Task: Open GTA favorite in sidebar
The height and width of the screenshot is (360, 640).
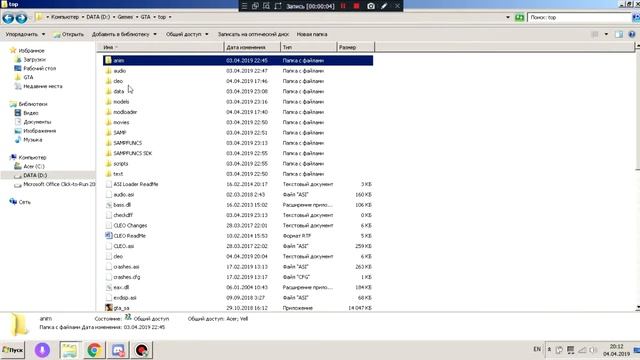Action: click(28, 77)
